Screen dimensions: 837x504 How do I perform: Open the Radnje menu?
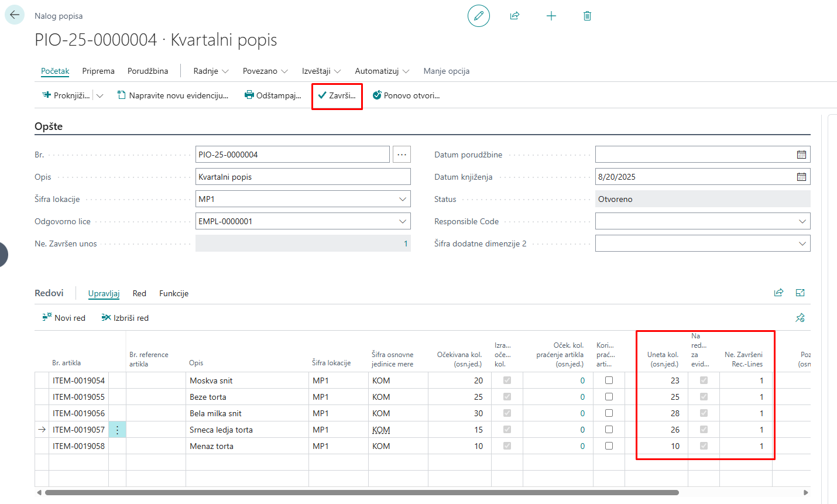tap(211, 71)
